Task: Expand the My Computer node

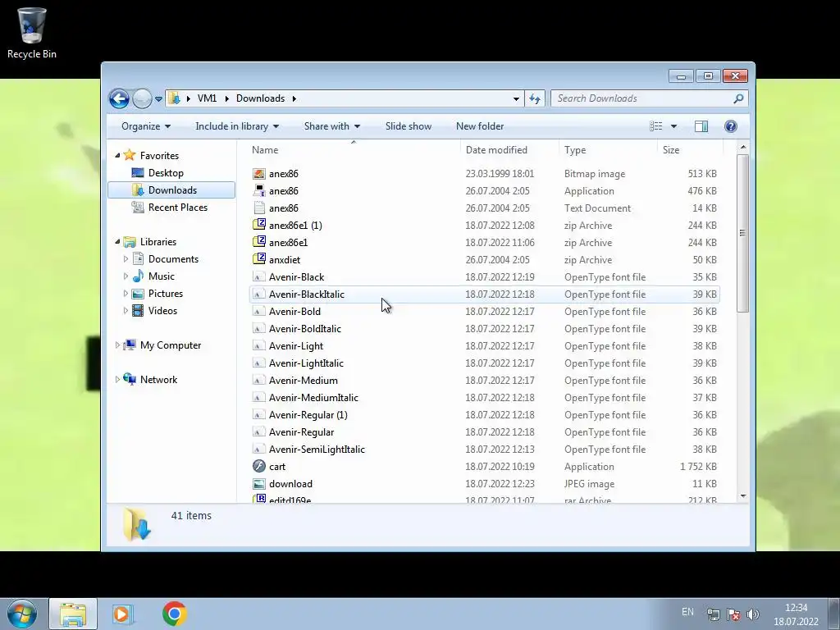Action: point(117,345)
